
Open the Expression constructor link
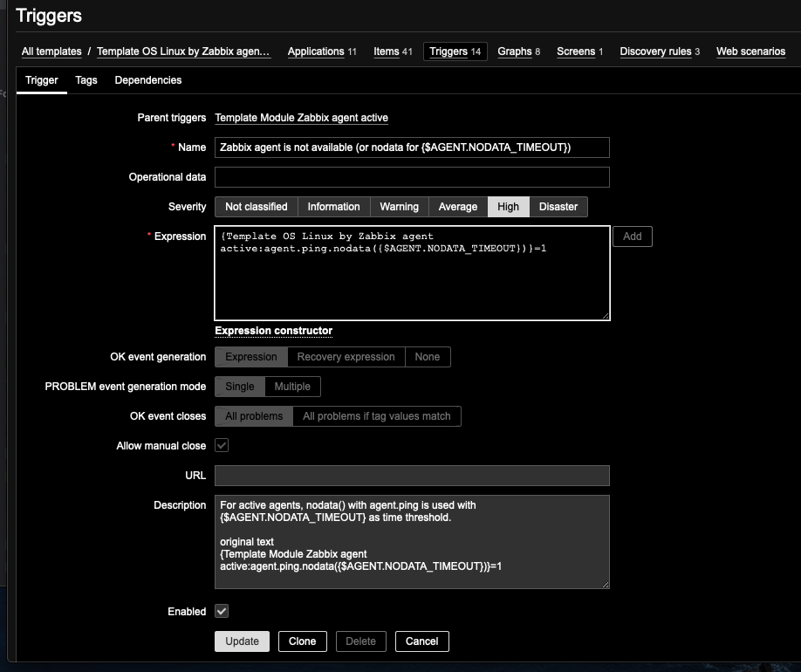tap(273, 331)
